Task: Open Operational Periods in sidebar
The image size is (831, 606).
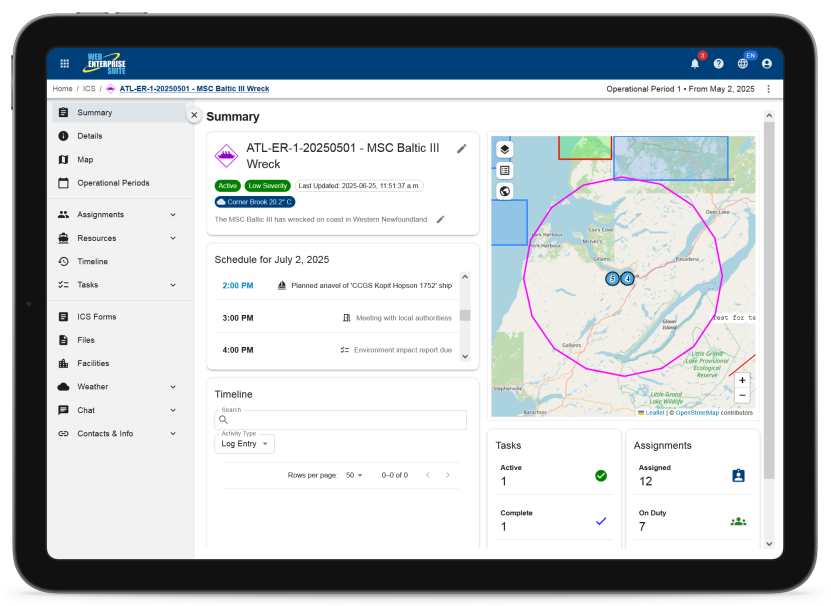Action: point(119,183)
